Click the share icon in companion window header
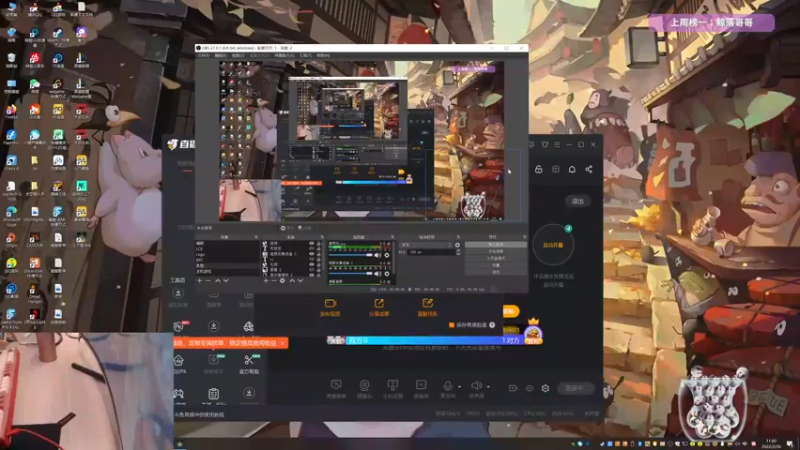Image resolution: width=800 pixels, height=450 pixels. click(589, 169)
